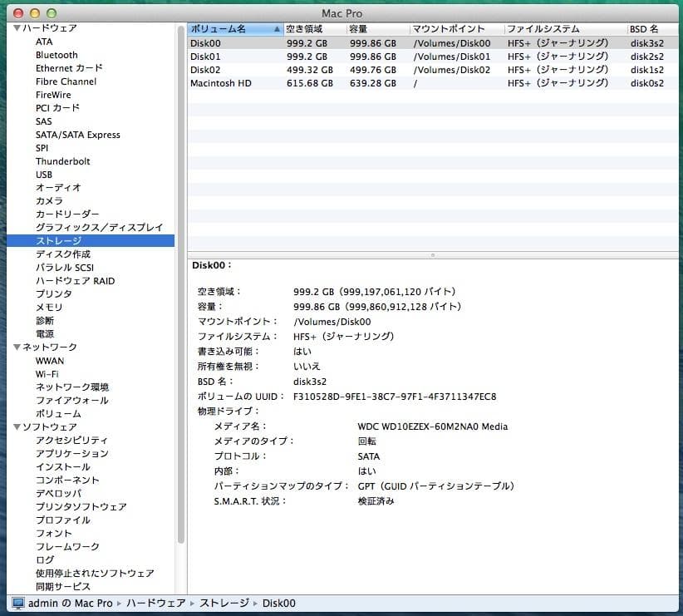Select Fibre Channel in the sidebar
The height and width of the screenshot is (616, 683).
coord(64,81)
